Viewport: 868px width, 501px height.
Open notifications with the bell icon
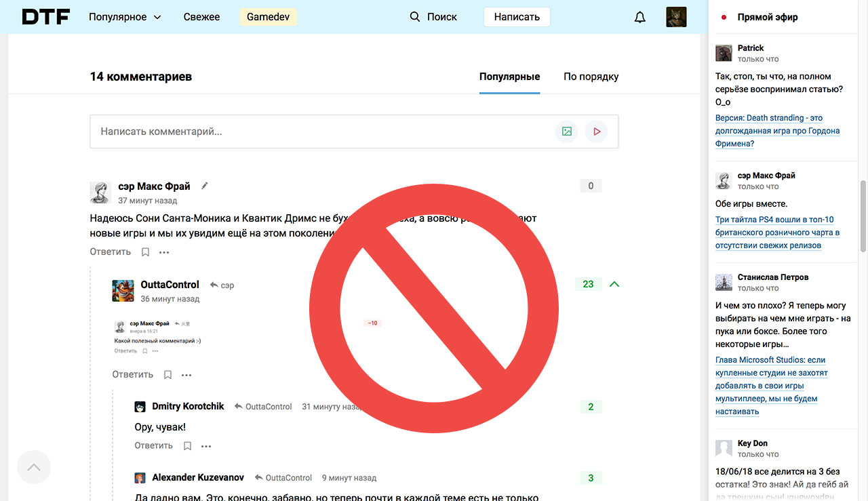pyautogui.click(x=639, y=17)
